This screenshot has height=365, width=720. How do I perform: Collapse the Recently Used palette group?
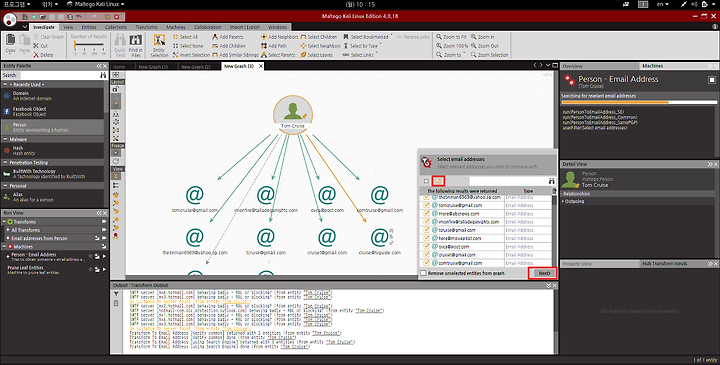click(5, 84)
